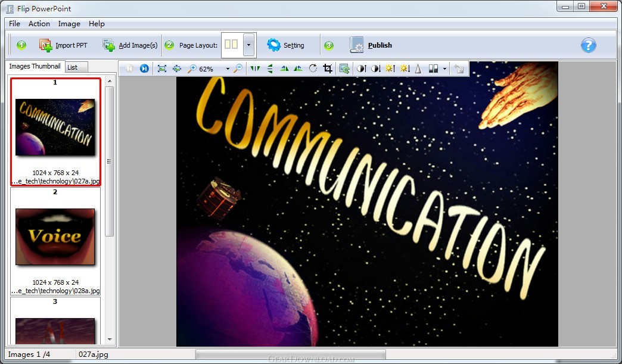Viewport: 622px width, 364px height.
Task: Open the split effect dropdown arrow
Action: tap(444, 69)
